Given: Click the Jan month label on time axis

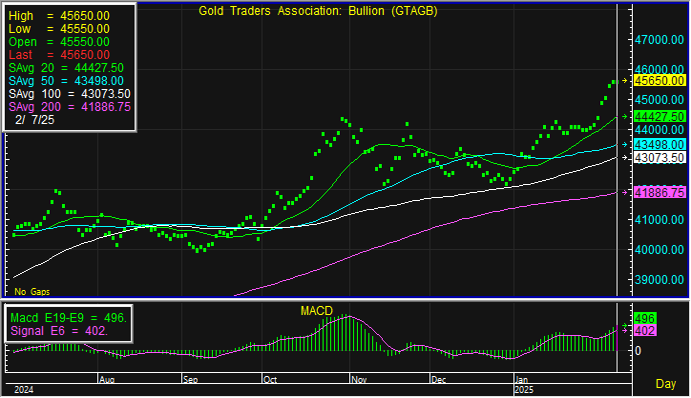Looking at the screenshot, I should coord(521,379).
